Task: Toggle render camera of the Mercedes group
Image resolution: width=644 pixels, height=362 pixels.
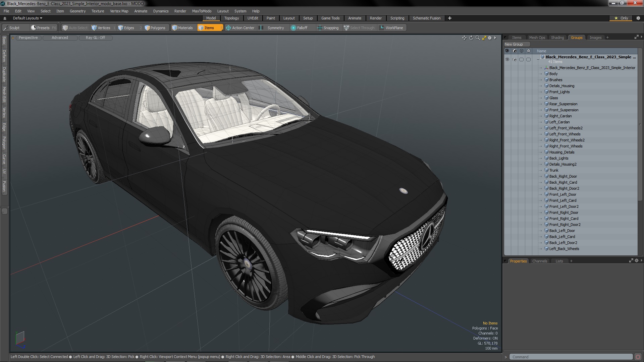Action: click(x=515, y=59)
